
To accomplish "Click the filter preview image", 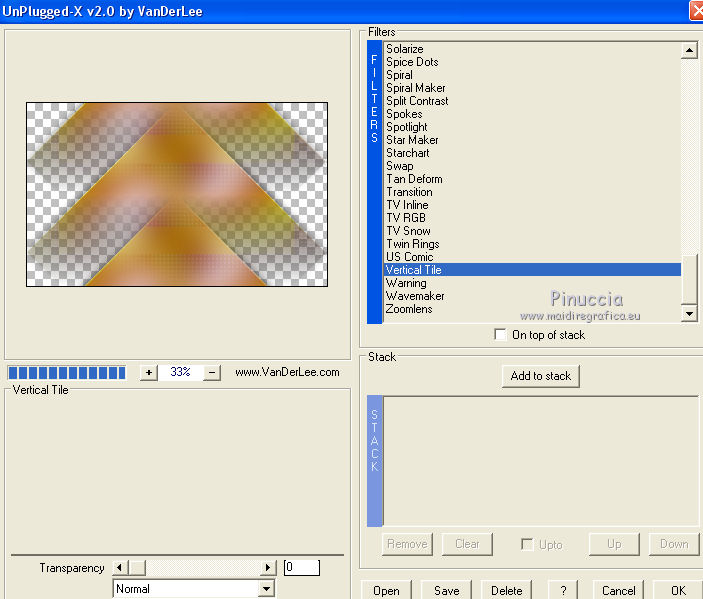I will point(177,194).
